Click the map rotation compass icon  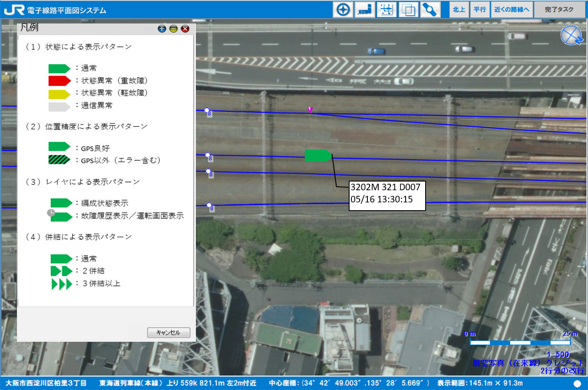pyautogui.click(x=571, y=36)
